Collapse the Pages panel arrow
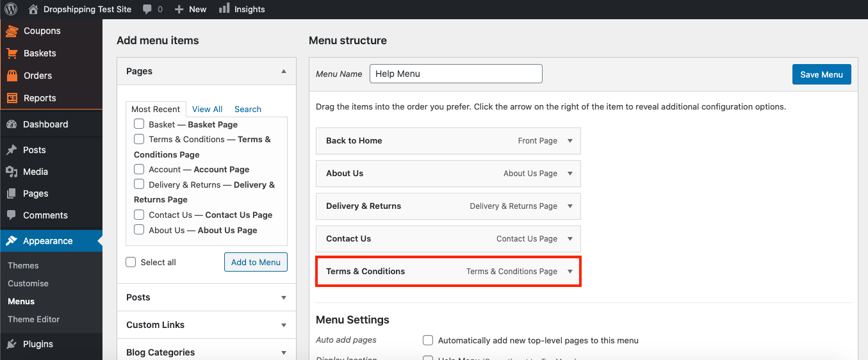Screen dimensions: 868x360 [x=284, y=71]
